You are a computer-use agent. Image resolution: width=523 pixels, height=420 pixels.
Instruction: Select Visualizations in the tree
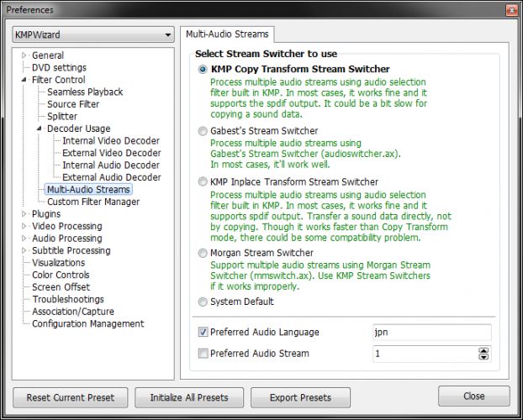(x=58, y=263)
